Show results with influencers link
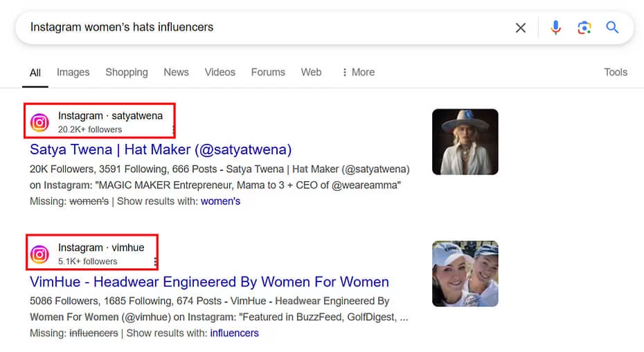Screen dimensions: 644x352 (234, 333)
